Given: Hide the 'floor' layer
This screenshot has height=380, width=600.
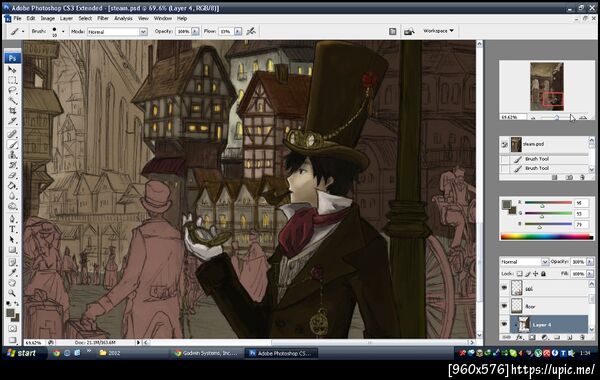Looking at the screenshot, I should (504, 306).
